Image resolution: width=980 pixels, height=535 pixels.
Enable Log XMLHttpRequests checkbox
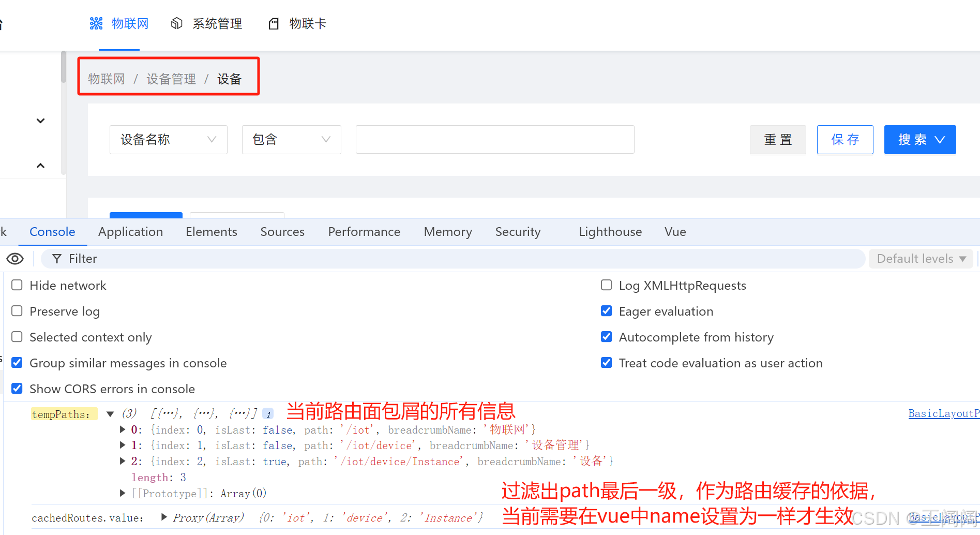(x=607, y=285)
